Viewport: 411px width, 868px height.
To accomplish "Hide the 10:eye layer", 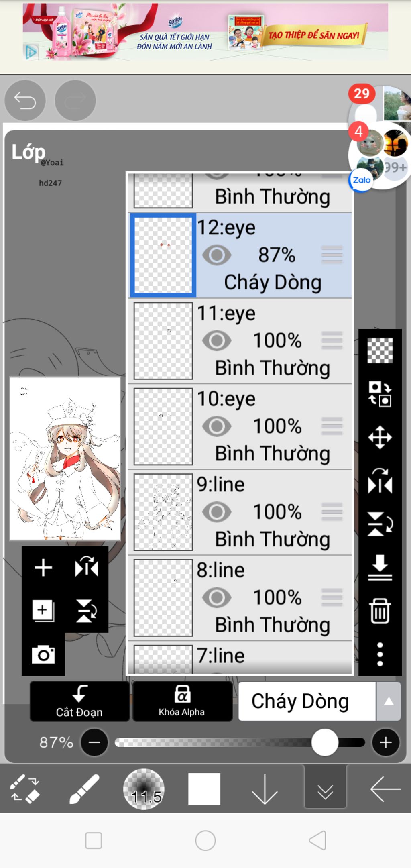I will pyautogui.click(x=217, y=426).
